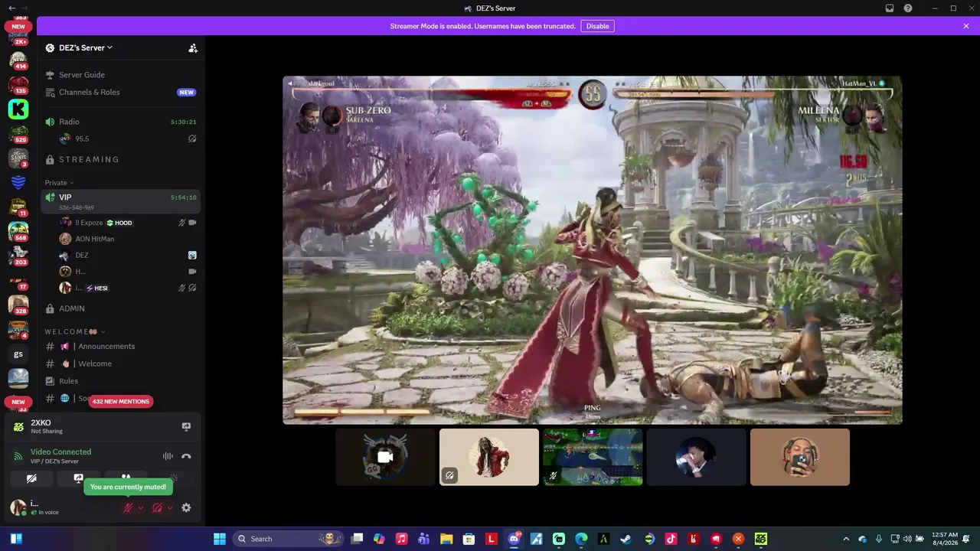Select the 95.5 radio bot user
980x551 pixels.
pyautogui.click(x=128, y=139)
